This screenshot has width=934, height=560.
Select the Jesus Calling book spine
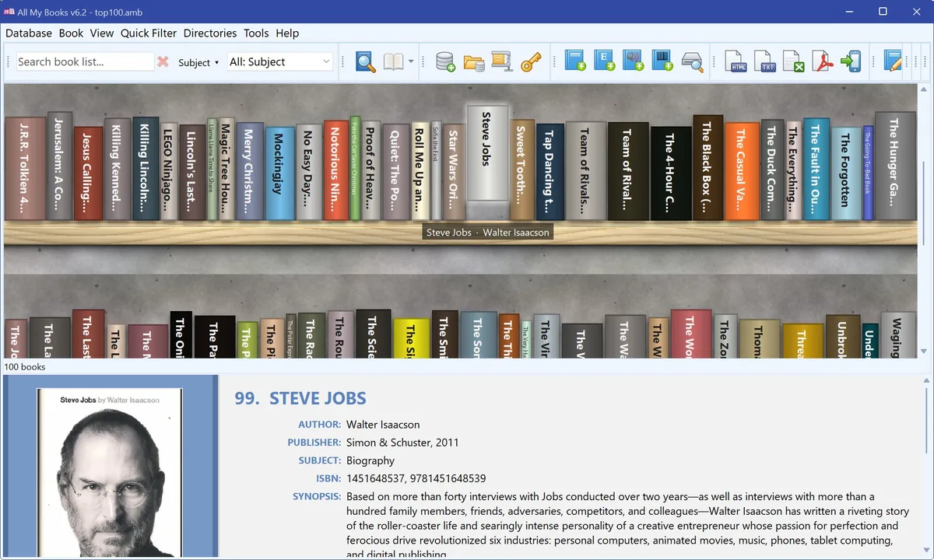tap(88, 173)
